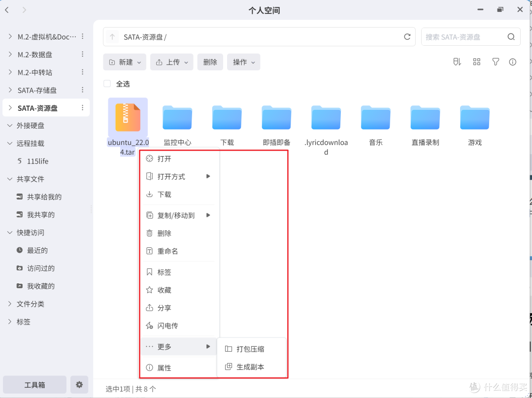Choose 标签 in context menu
This screenshot has height=398, width=532.
click(178, 272)
